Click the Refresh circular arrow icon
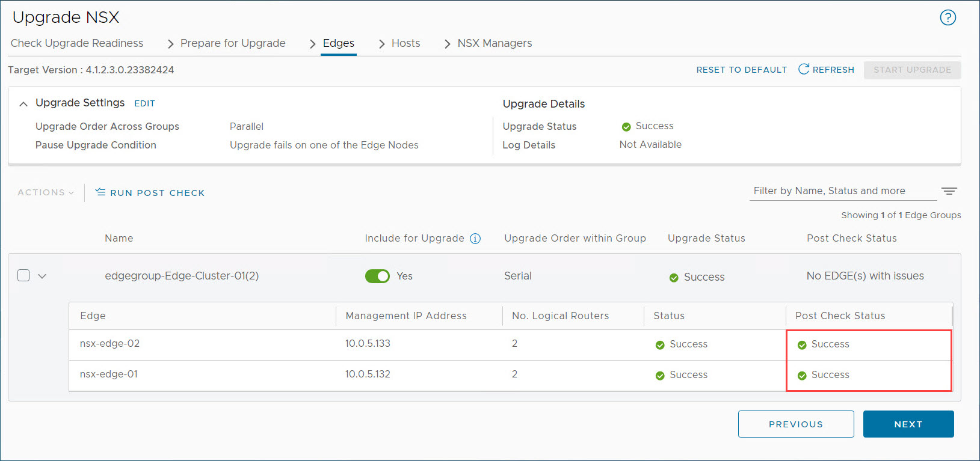Image resolution: width=980 pixels, height=461 pixels. pos(803,69)
